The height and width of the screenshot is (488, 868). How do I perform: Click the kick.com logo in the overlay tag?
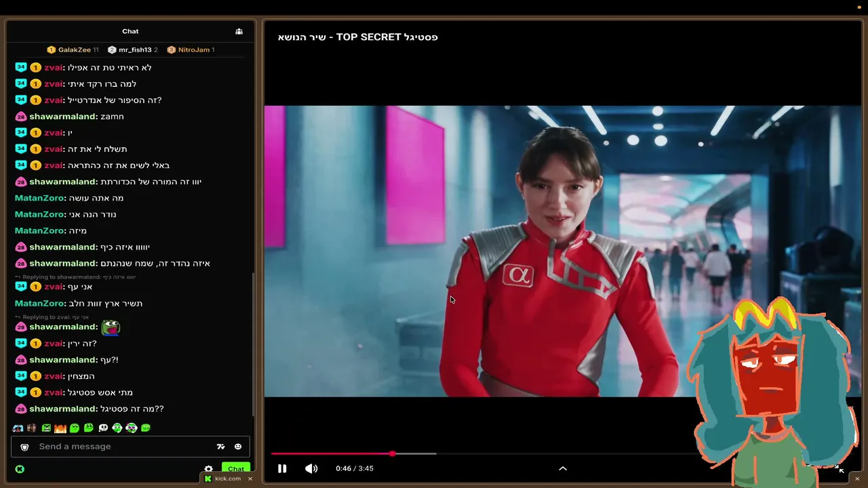(208, 479)
